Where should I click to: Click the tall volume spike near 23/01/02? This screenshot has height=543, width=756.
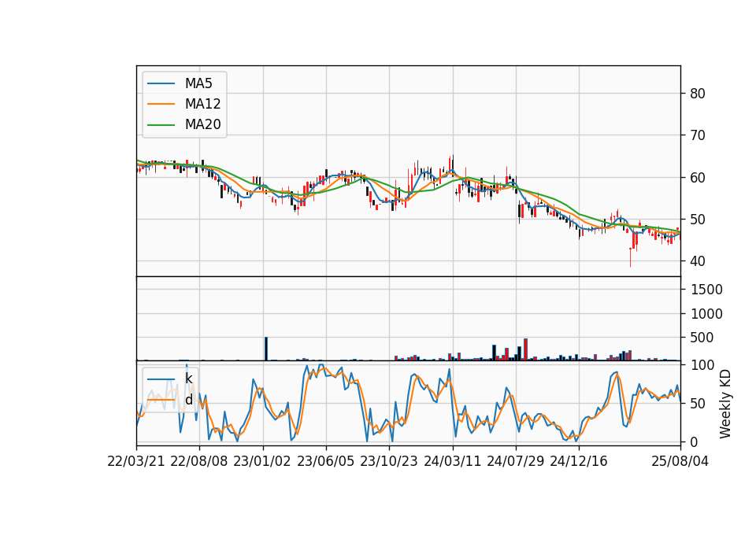coord(266,349)
